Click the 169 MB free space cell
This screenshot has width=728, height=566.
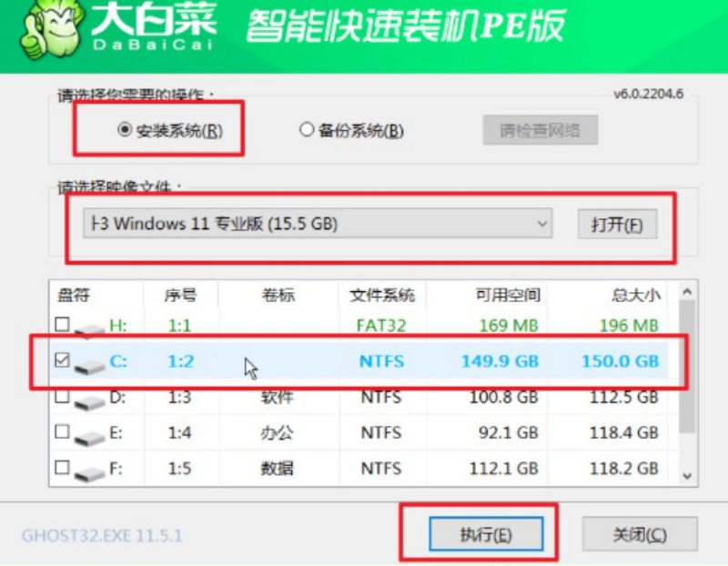(509, 326)
